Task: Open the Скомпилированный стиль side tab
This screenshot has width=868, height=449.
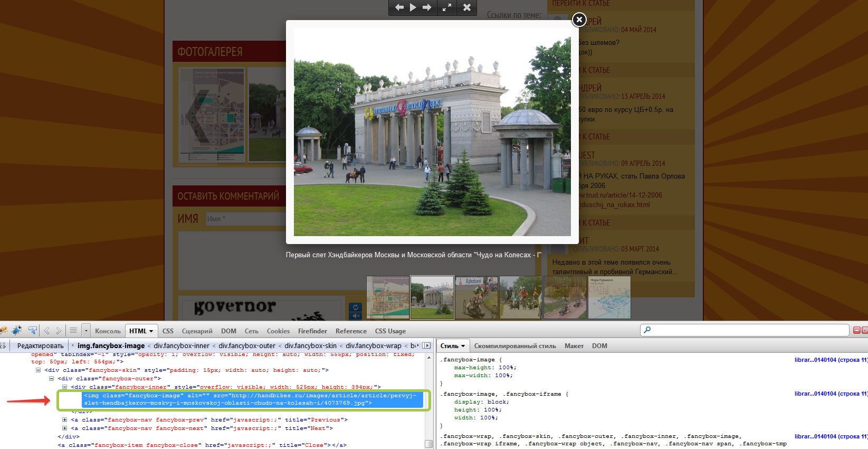Action: click(514, 346)
